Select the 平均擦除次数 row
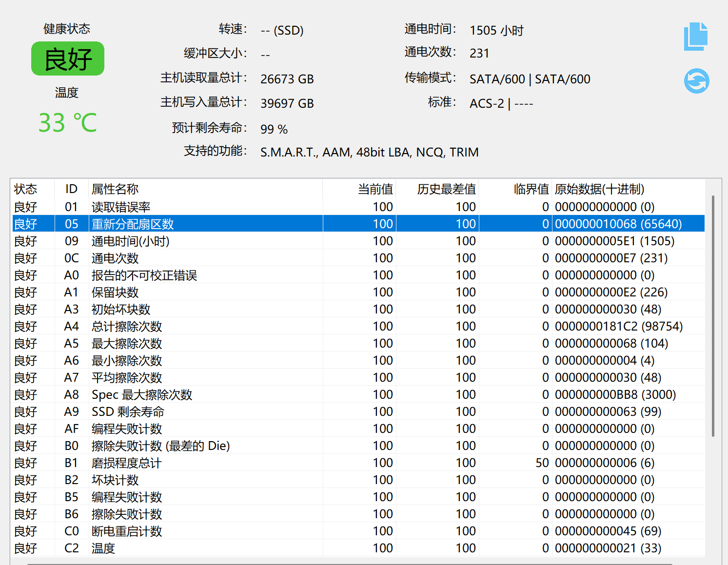Screen dimensions: 728x565 pyautogui.click(x=357, y=377)
